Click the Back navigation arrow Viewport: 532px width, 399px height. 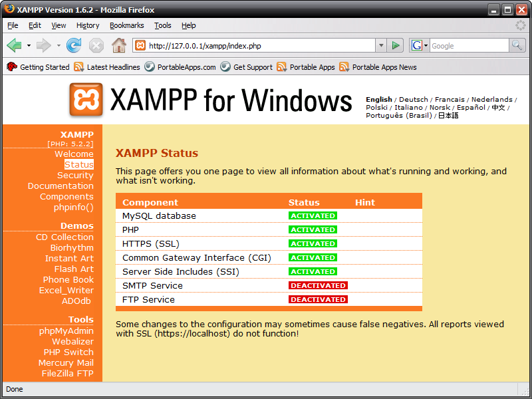pyautogui.click(x=14, y=45)
